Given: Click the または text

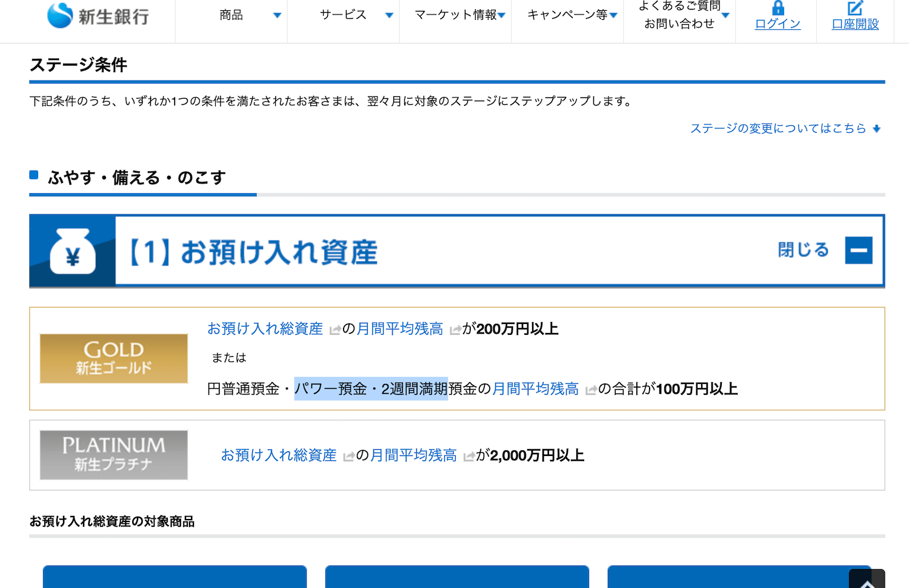Looking at the screenshot, I should tap(229, 358).
